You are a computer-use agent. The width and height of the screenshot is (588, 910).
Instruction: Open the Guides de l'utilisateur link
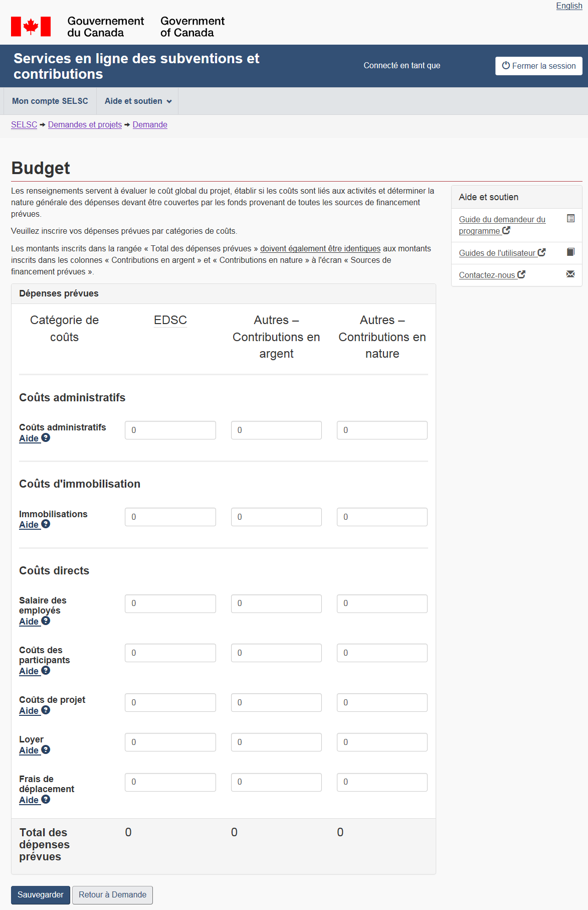[497, 253]
